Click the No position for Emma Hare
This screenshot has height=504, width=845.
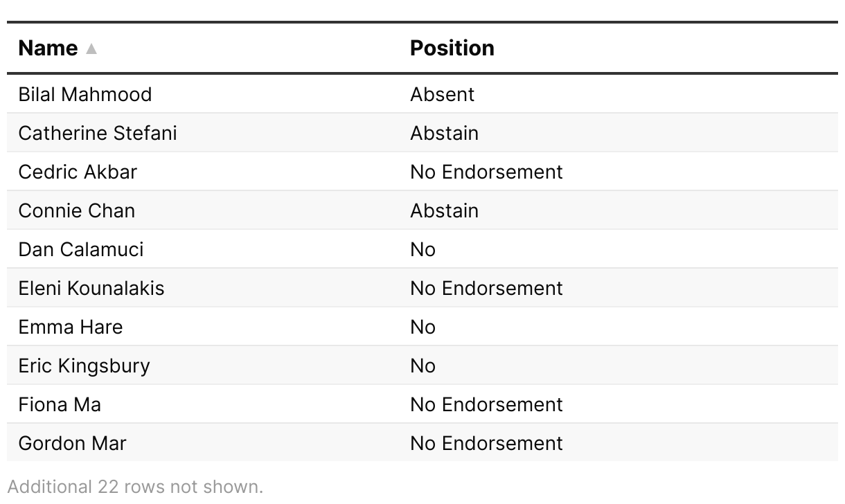pos(423,327)
